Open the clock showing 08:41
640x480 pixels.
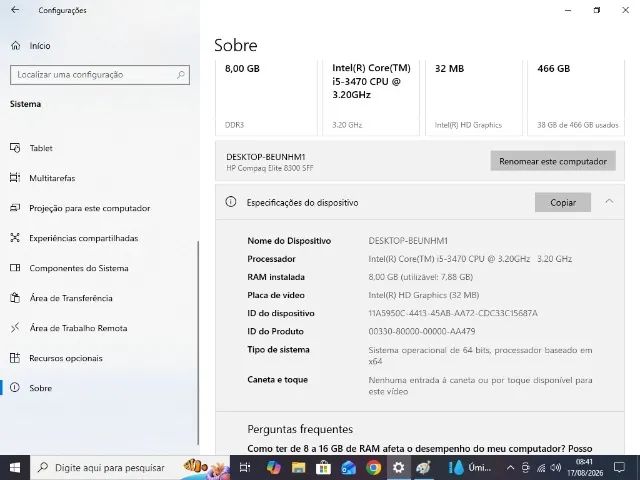(x=584, y=468)
